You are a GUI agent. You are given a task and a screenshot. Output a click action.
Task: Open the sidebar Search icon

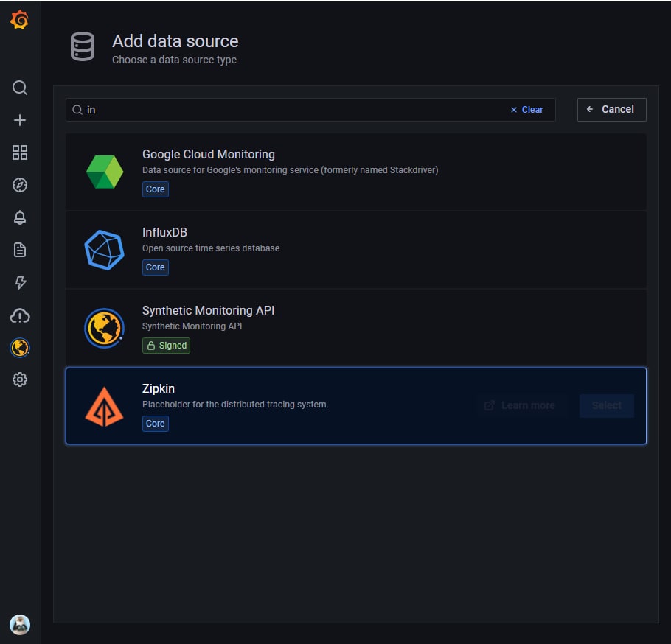[x=20, y=88]
